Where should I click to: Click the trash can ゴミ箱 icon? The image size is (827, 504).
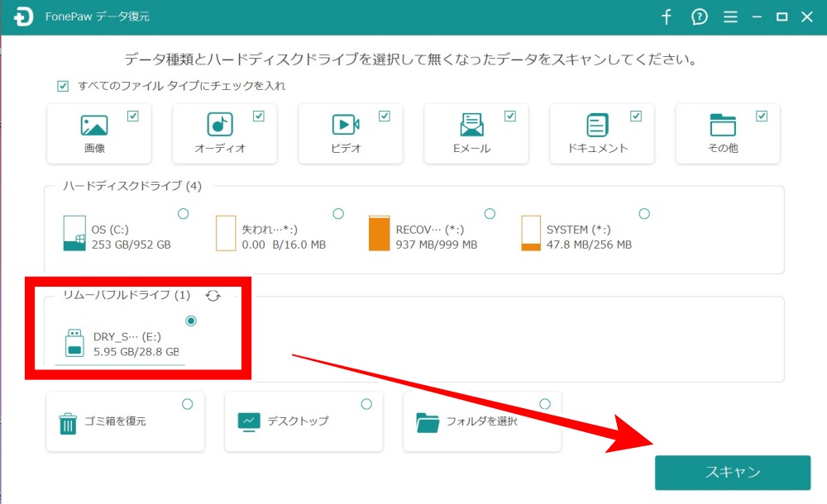coord(68,423)
